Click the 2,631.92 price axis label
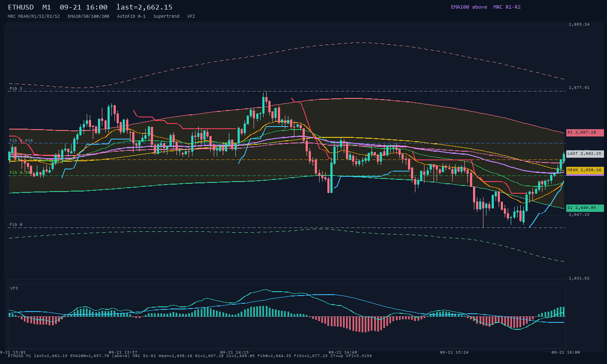 click(579, 278)
